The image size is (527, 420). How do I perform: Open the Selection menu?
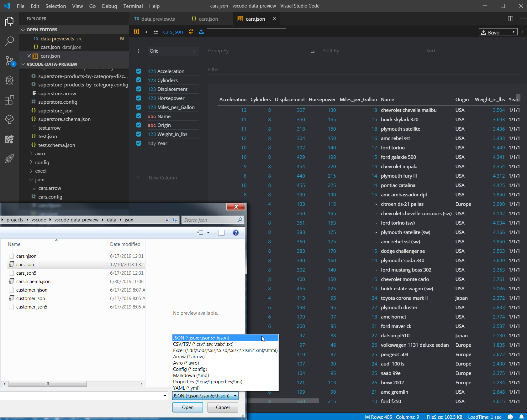point(55,6)
